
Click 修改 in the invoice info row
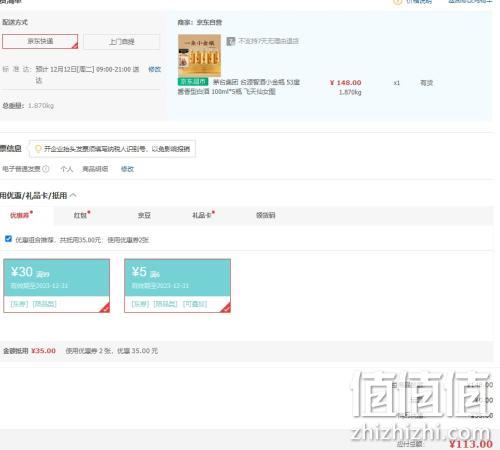[x=127, y=169]
